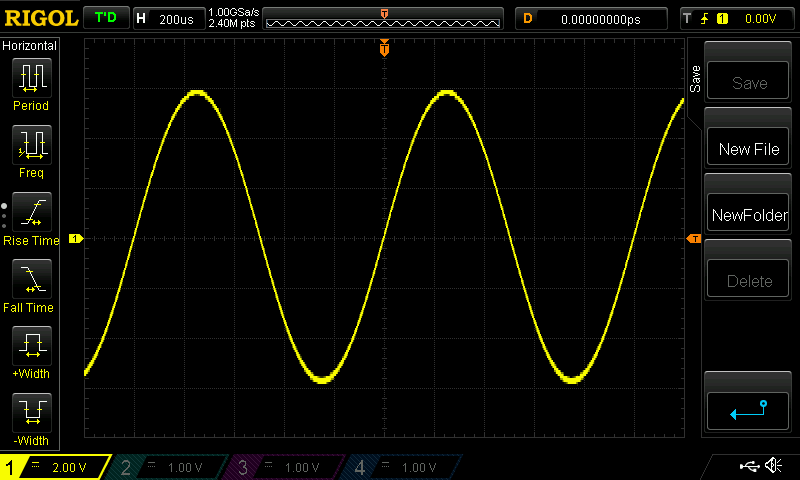Click the orange trigger level marker on right edge
Viewport: 800px width, 480px height.
(693, 239)
